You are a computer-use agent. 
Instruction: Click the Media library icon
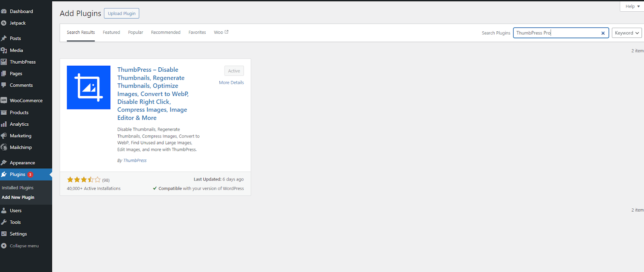4,50
